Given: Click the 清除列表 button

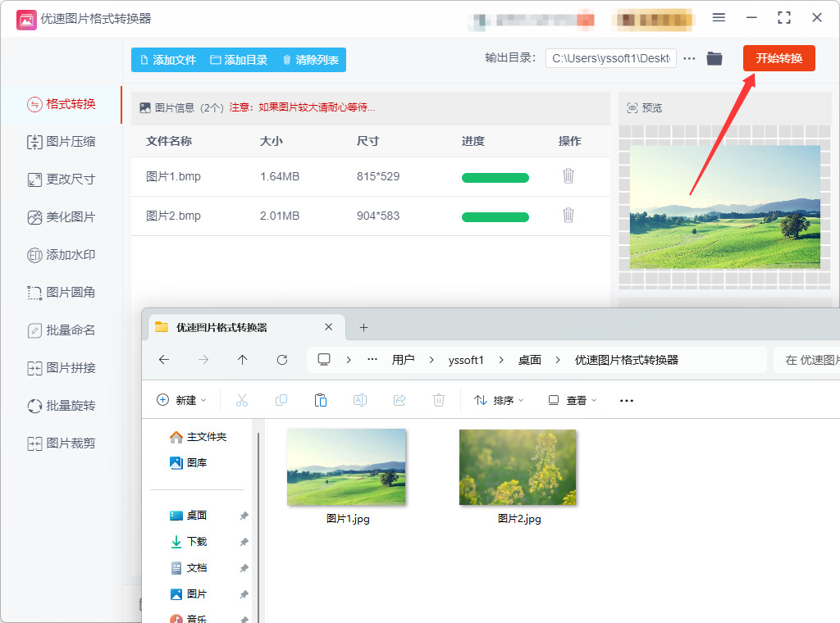Looking at the screenshot, I should [311, 60].
